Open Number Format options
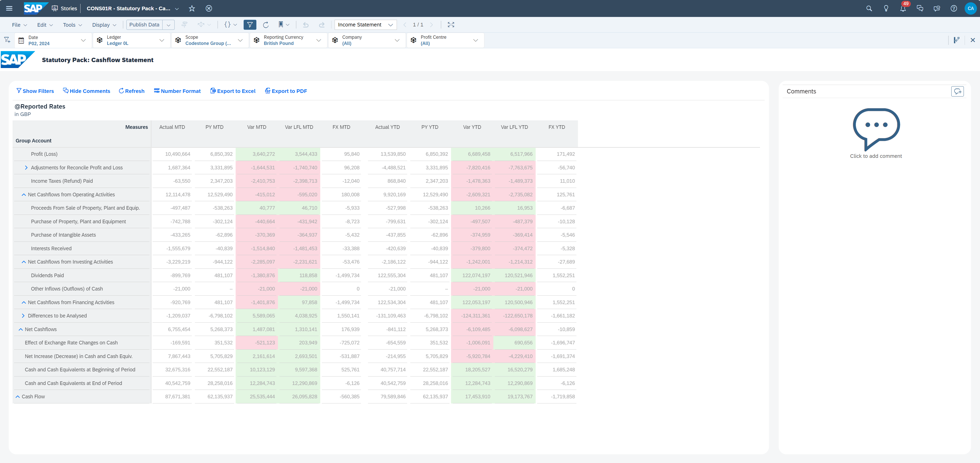Image resolution: width=980 pixels, height=463 pixels. pos(177,91)
